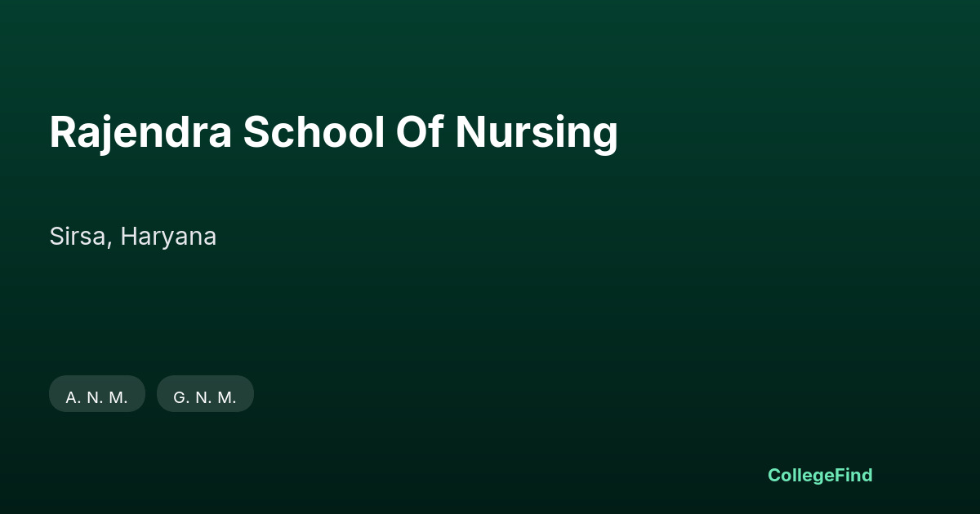Click the A. N. M. course tag

click(97, 394)
